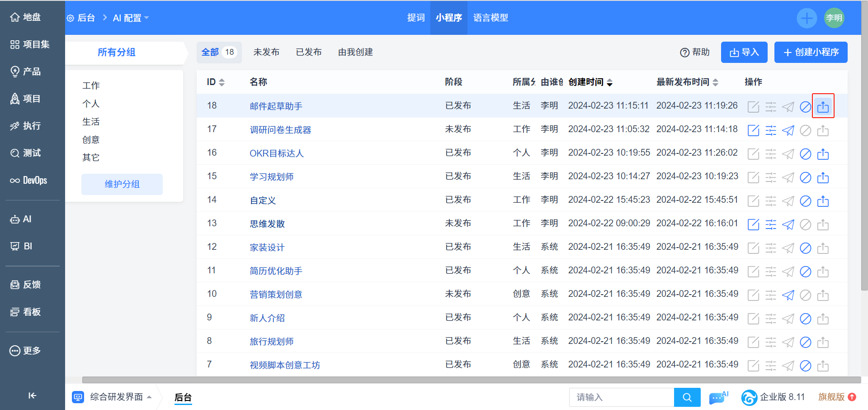Filter list by 由我创建

point(355,52)
